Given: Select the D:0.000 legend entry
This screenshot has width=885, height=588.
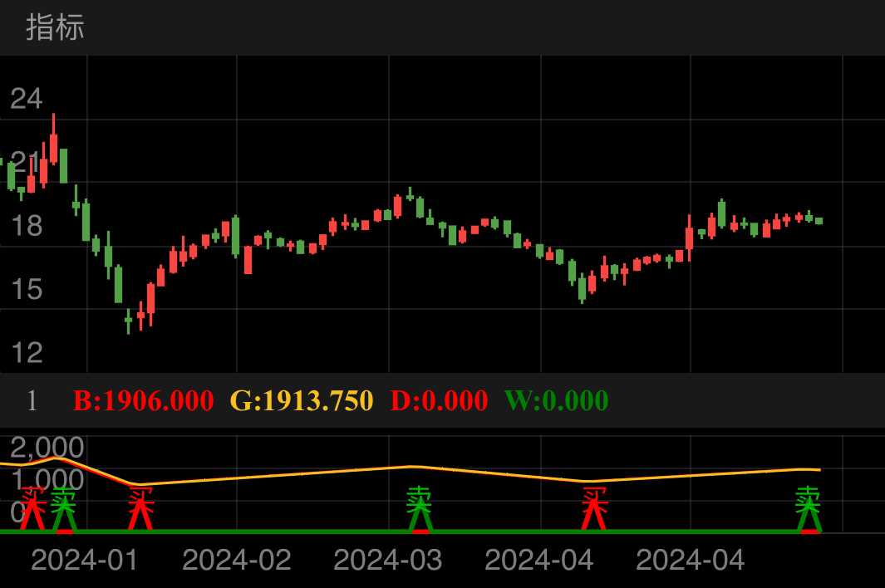Looking at the screenshot, I should (439, 401).
